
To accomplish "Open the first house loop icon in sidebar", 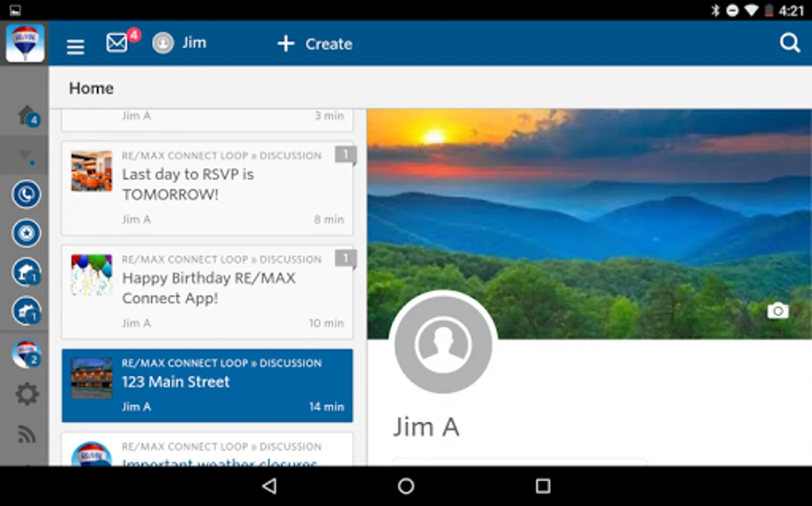I will click(x=26, y=272).
